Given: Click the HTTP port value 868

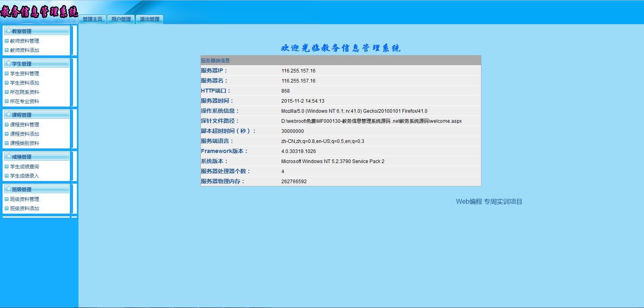Looking at the screenshot, I should coord(285,91).
